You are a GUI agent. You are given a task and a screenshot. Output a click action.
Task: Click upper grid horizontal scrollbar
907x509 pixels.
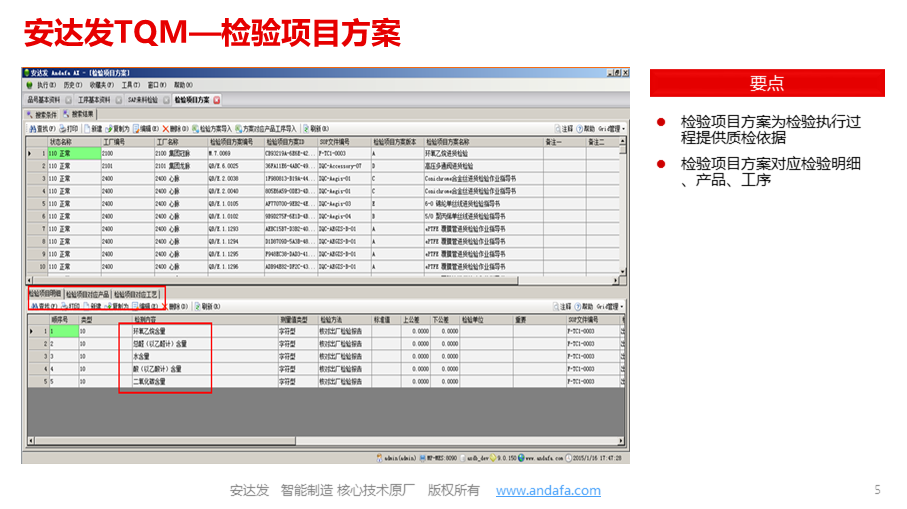(x=275, y=281)
